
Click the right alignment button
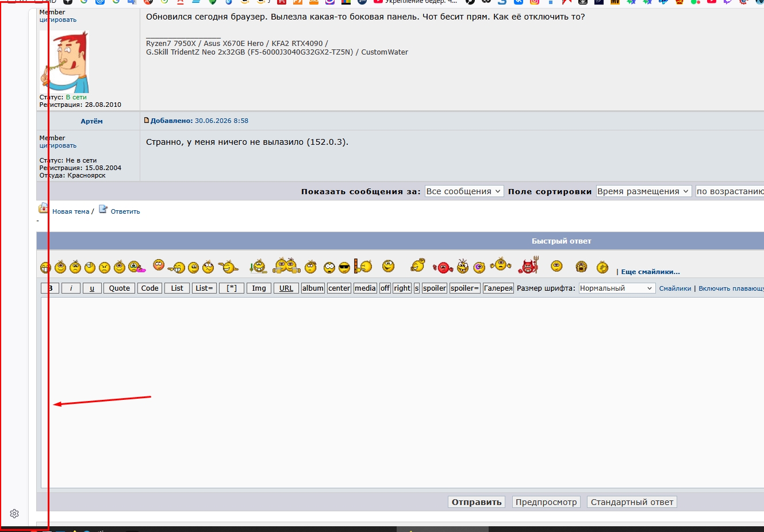point(402,288)
